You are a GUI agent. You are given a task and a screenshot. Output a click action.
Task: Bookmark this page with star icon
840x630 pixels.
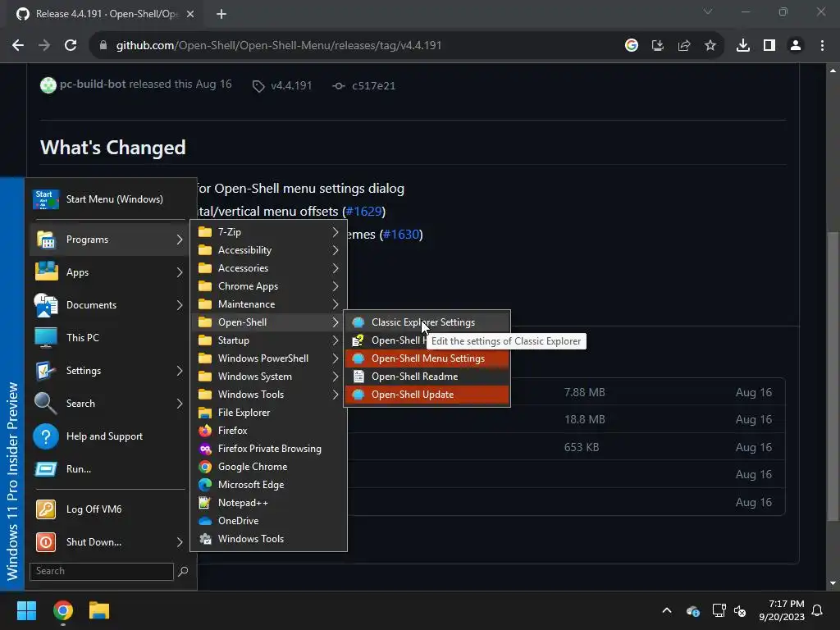[710, 46]
